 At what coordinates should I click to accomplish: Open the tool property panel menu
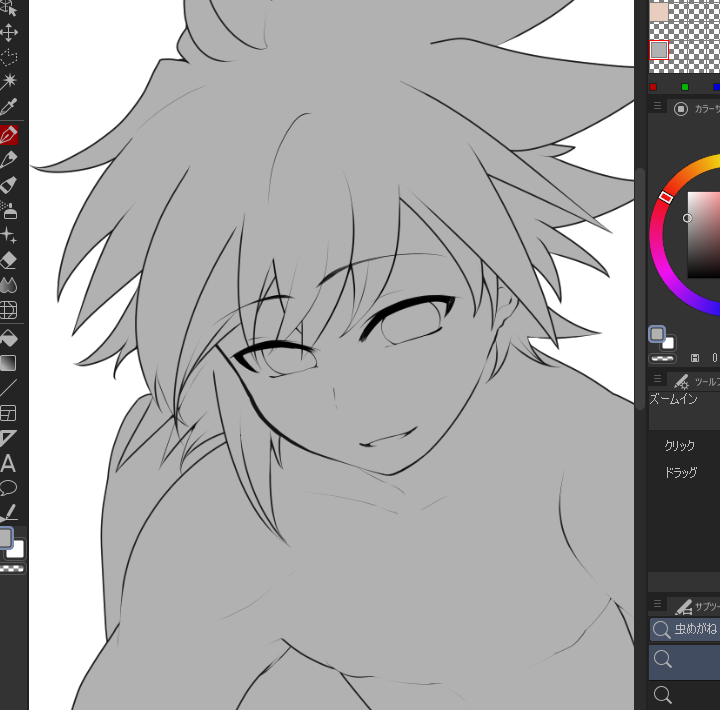(x=658, y=379)
